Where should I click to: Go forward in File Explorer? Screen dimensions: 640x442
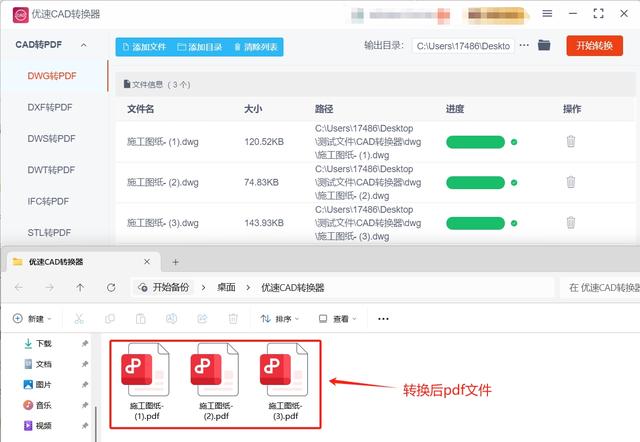pyautogui.click(x=49, y=287)
